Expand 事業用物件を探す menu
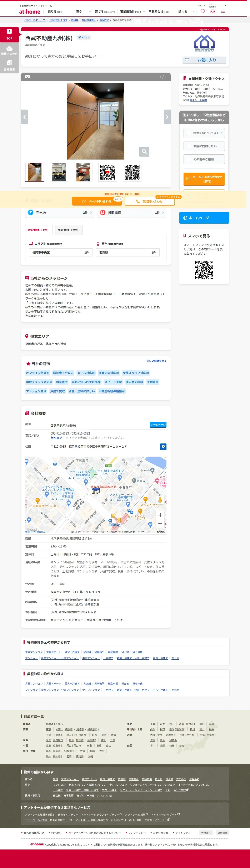 (x=132, y=11)
